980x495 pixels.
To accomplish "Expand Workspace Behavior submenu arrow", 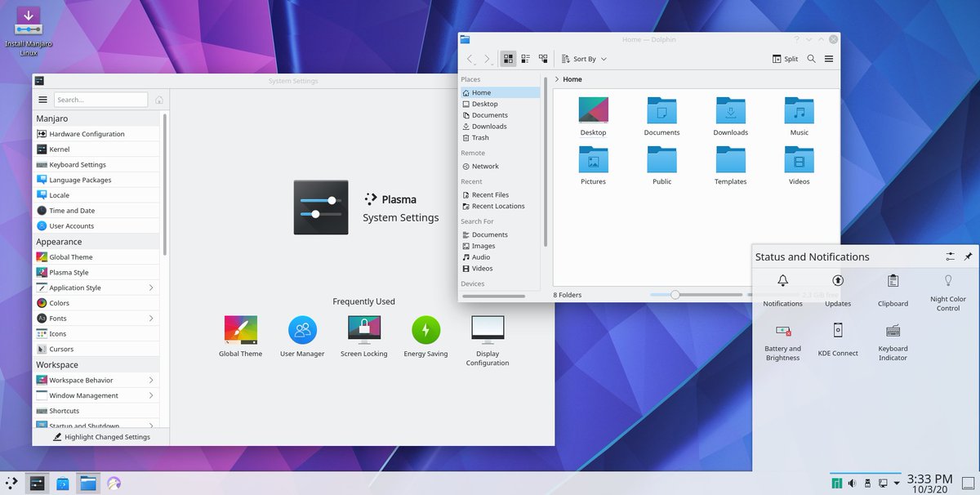I will click(151, 380).
